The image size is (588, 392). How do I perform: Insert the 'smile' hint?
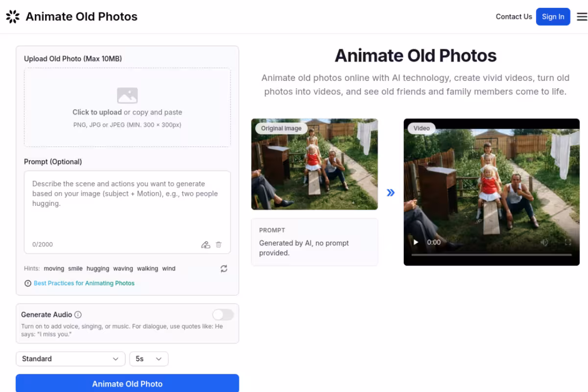[75, 269]
